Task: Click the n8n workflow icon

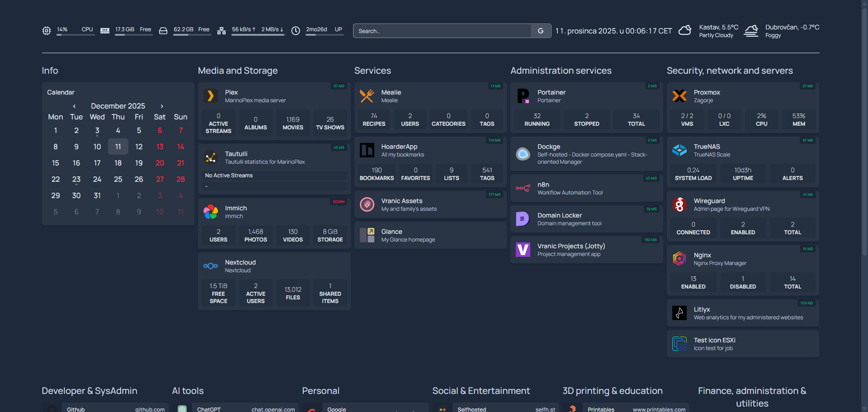Action: pos(523,188)
